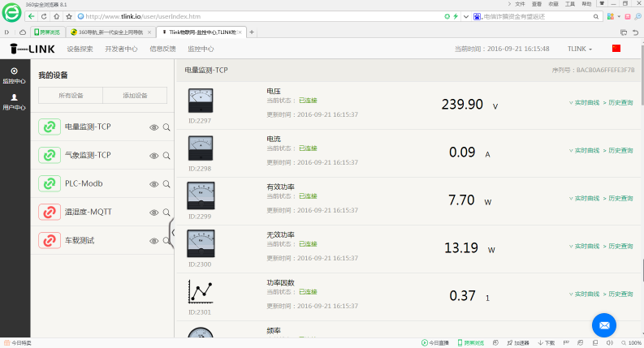644x348 pixels.
Task: Toggle eye visibility for PLC-Modb device
Action: 153,184
